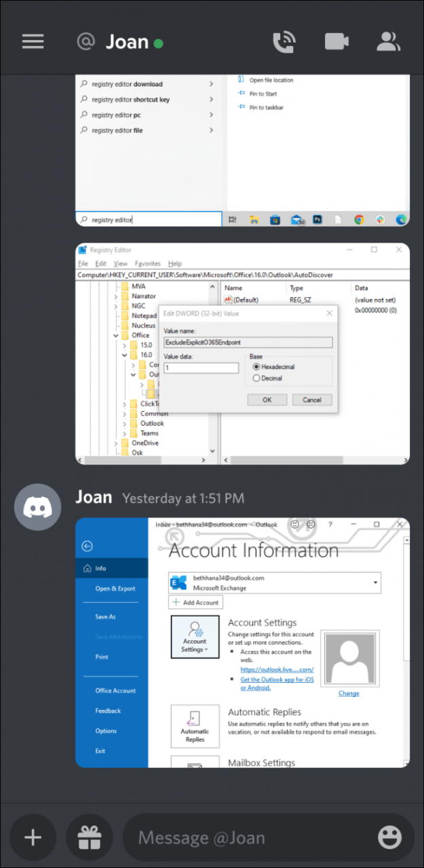Click Cancel in Edit DWORD dialog
The image size is (424, 868).
point(312,399)
